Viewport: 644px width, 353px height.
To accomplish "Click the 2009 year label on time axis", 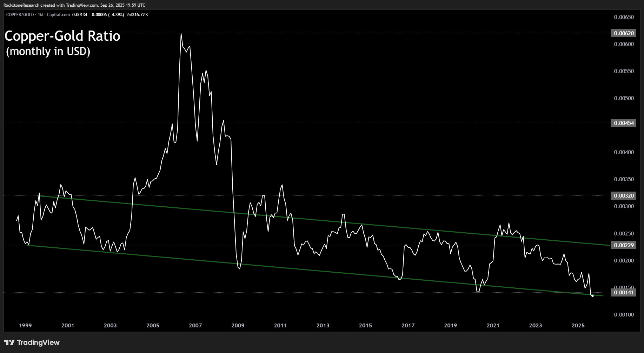I will tap(238, 326).
